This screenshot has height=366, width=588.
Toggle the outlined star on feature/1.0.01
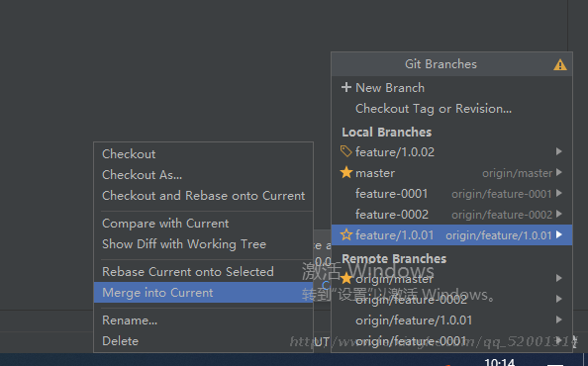pyautogui.click(x=346, y=234)
